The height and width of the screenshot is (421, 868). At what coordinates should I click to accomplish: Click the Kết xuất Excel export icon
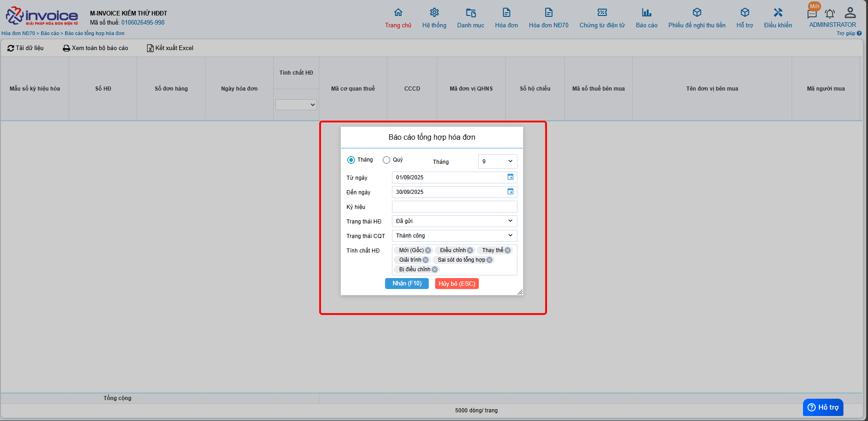(150, 48)
